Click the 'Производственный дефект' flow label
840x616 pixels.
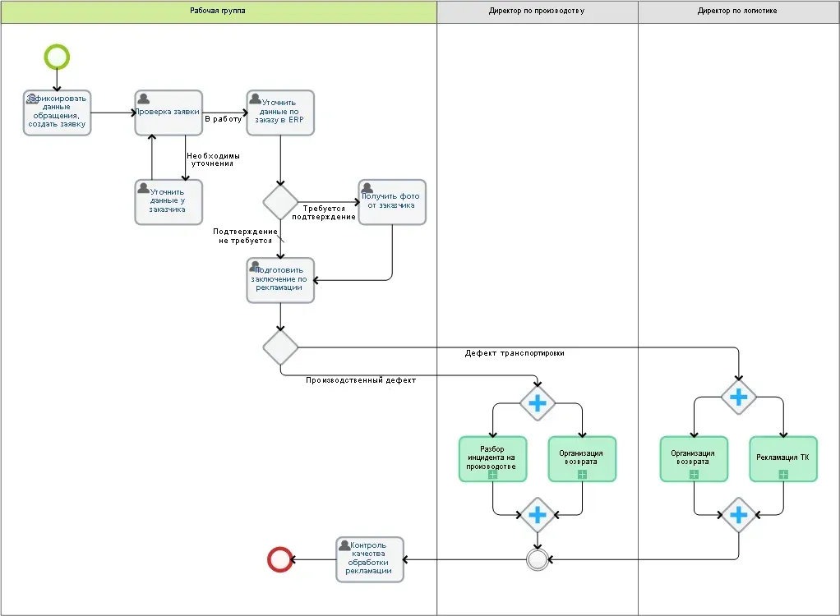[x=361, y=380]
